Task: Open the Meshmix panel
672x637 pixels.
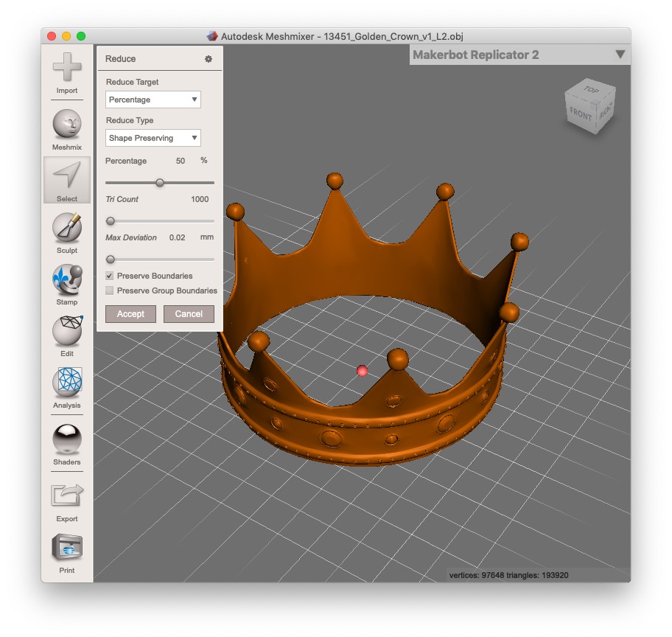Action: point(66,127)
